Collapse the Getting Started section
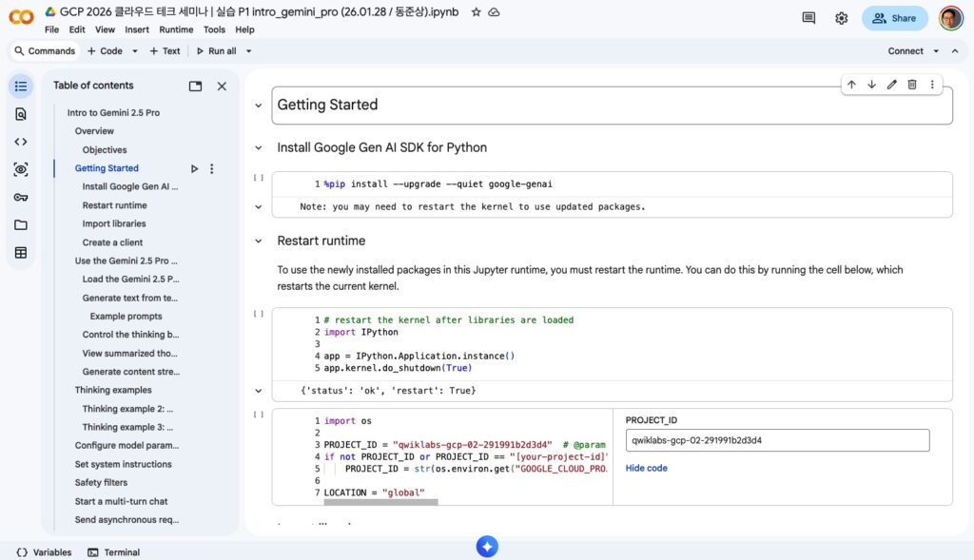 point(258,106)
